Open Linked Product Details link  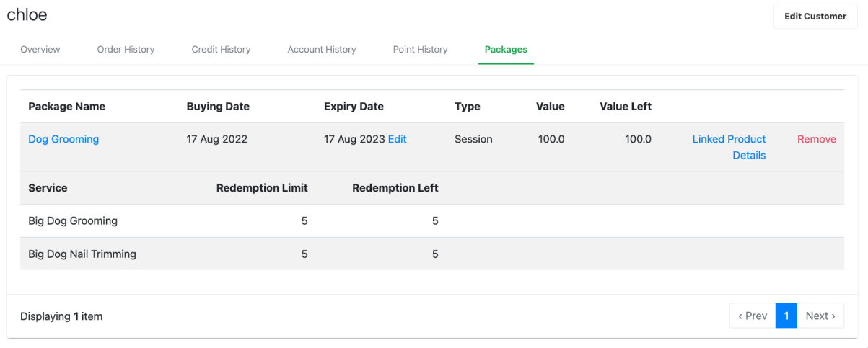pyautogui.click(x=729, y=147)
